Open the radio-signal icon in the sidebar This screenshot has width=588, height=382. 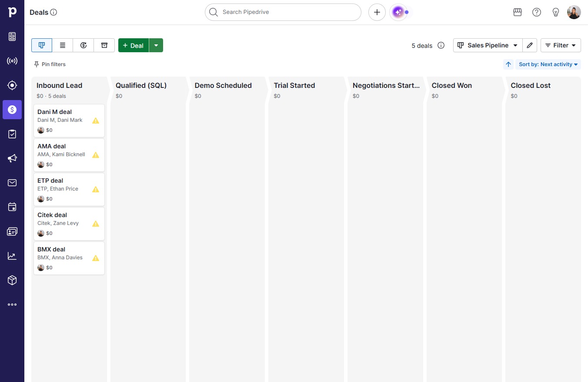coord(12,61)
